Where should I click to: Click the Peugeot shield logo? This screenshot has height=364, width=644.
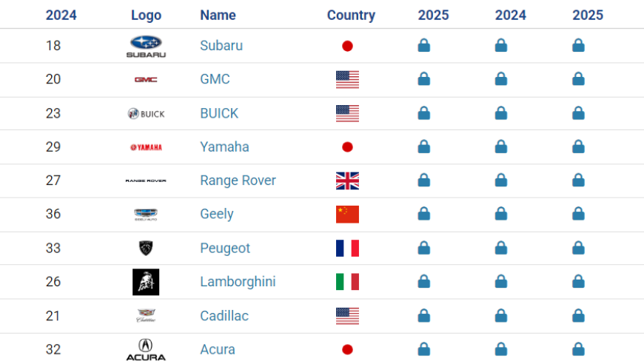(146, 249)
